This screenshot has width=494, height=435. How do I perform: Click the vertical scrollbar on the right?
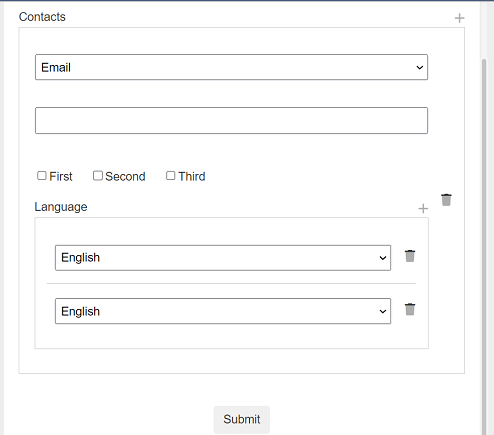tap(484, 247)
